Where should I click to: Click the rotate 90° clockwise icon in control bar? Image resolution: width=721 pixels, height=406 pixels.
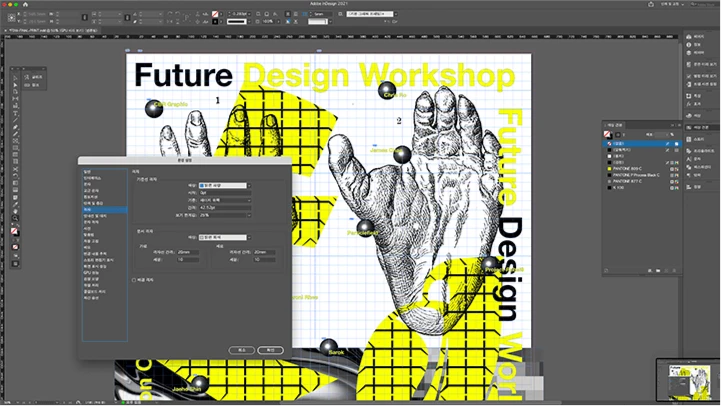point(170,14)
